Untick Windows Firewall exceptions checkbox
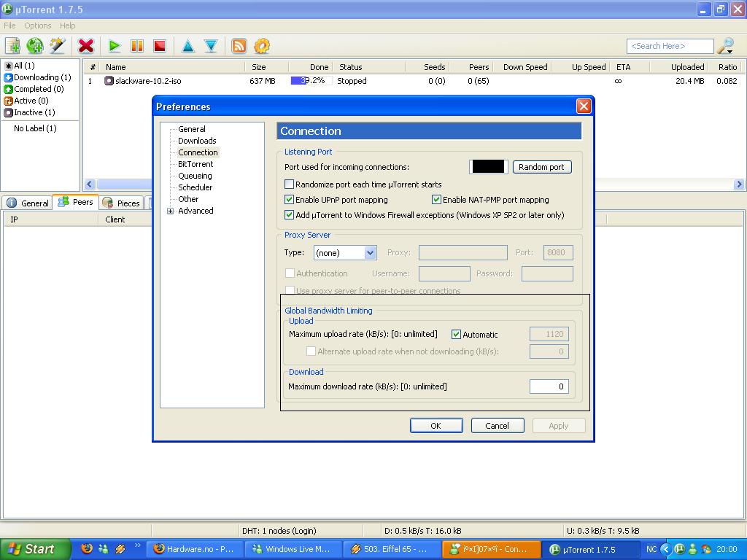 click(289, 215)
